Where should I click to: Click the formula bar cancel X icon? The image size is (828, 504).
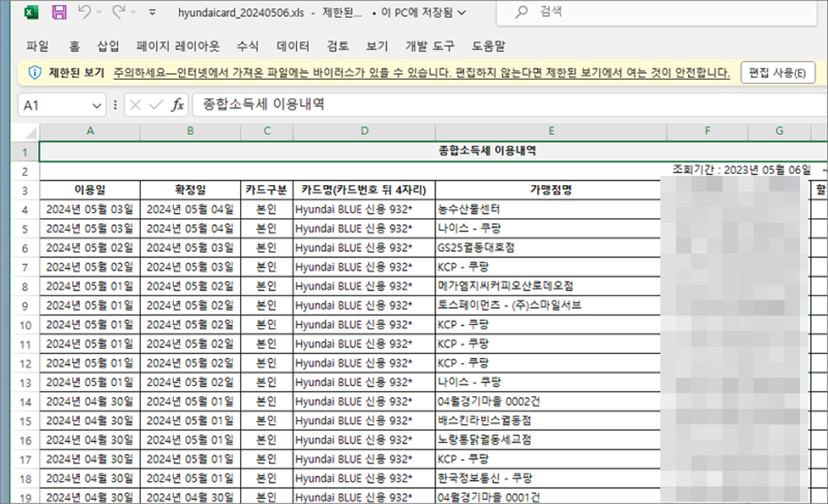[135, 105]
